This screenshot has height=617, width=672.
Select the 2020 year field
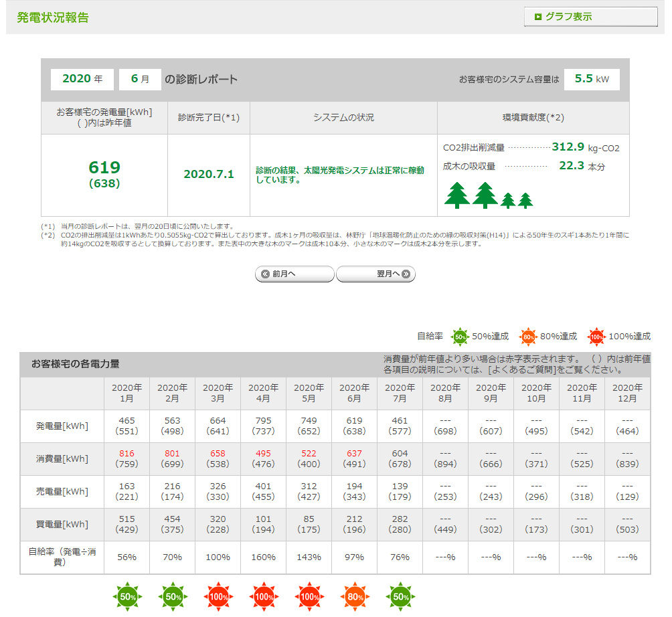click(x=82, y=79)
